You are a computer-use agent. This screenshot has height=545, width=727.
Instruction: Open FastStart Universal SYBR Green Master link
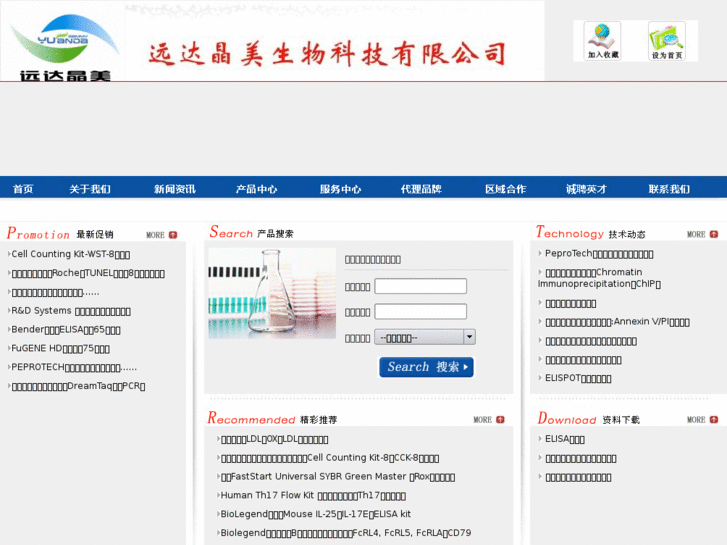click(338, 477)
